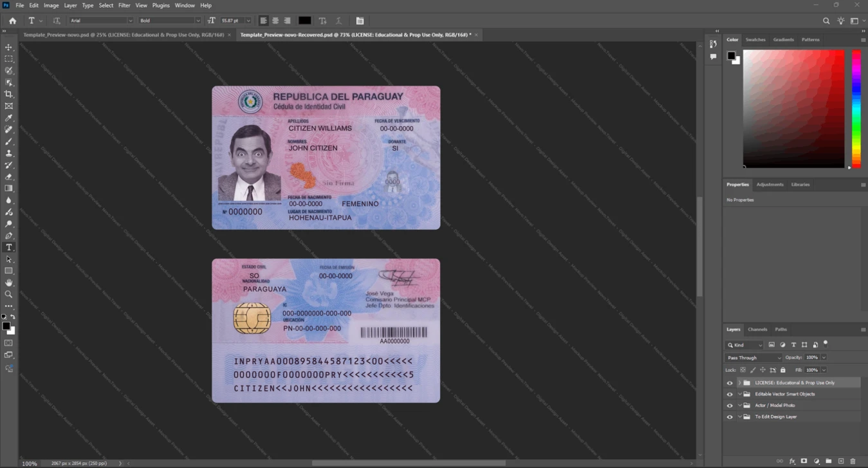Create a new layer icon
Screen dimensions: 868x468
pos(841,461)
